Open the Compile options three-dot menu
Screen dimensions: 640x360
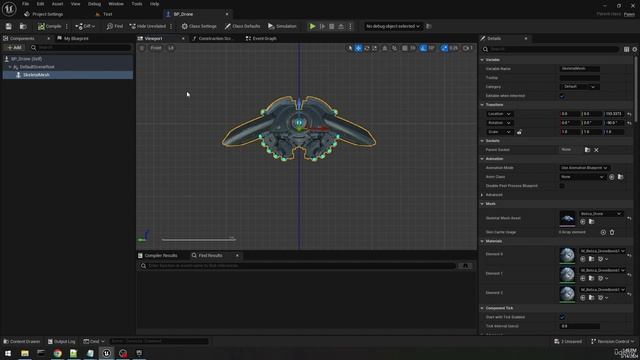67,26
